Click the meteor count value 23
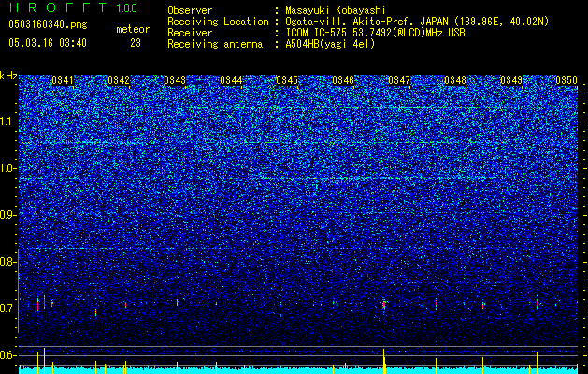 click(x=136, y=43)
